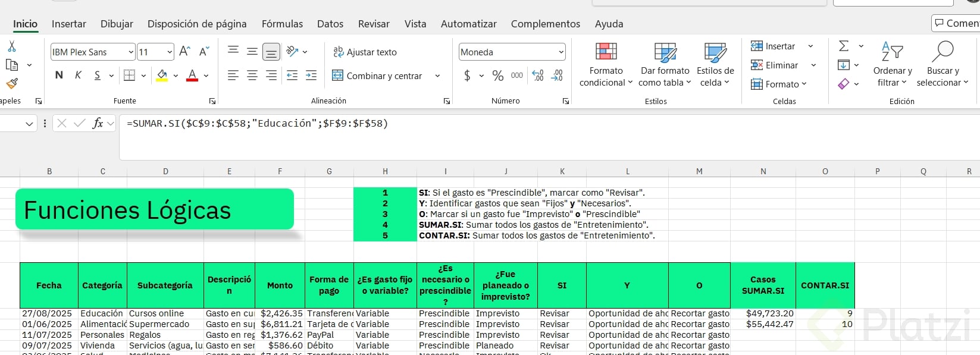This screenshot has width=980, height=355.
Task: Decrease font size with the smaller A
Action: click(204, 52)
